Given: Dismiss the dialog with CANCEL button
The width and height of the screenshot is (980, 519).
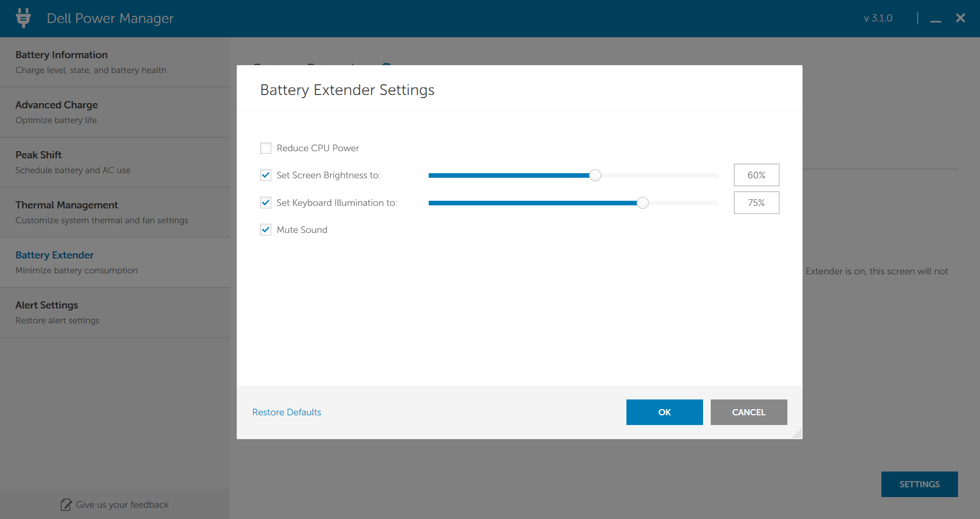Looking at the screenshot, I should tap(749, 412).
